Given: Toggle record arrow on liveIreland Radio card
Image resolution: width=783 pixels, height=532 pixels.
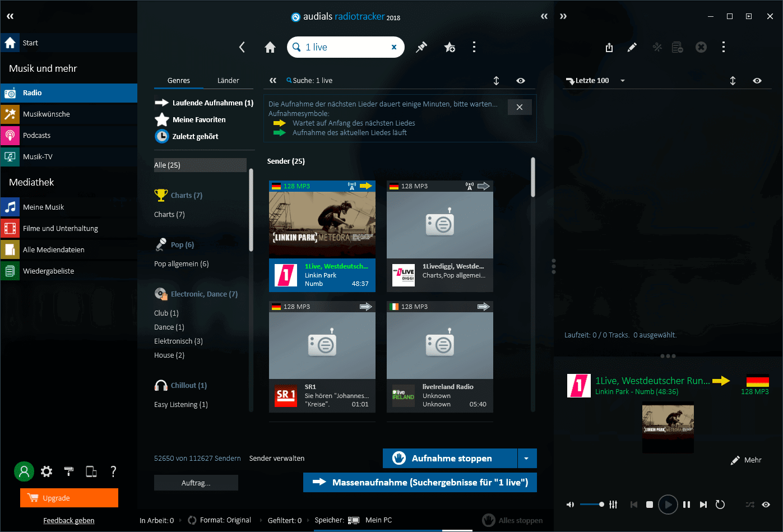Looking at the screenshot, I should pos(483,307).
